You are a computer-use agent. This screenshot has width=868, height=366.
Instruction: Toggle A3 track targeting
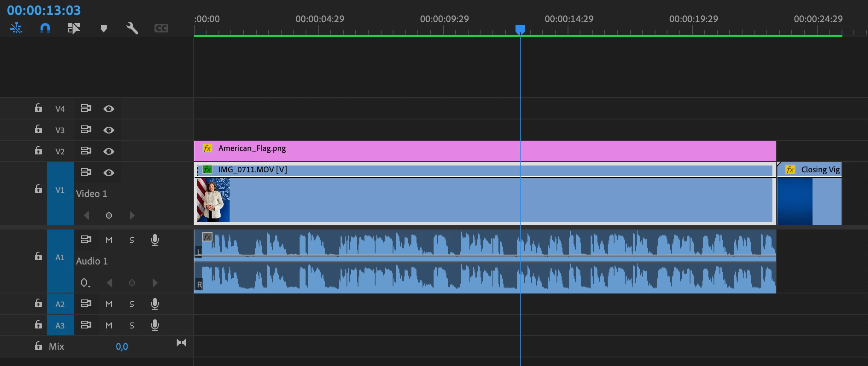click(60, 325)
